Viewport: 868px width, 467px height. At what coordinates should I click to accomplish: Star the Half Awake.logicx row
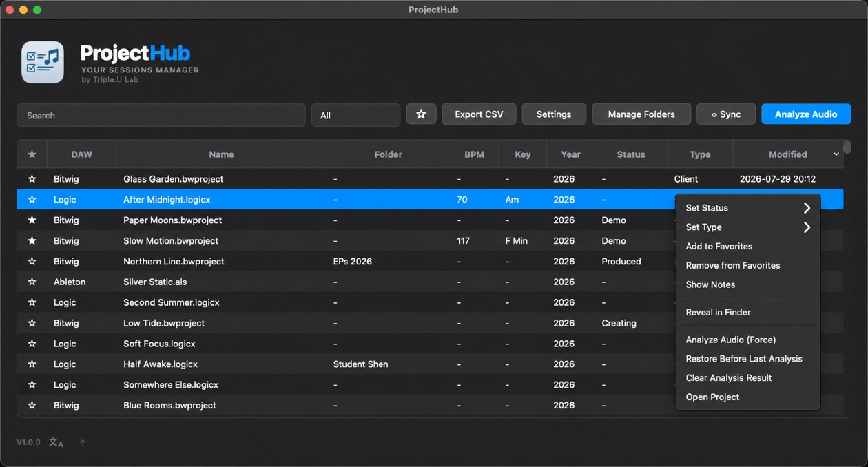[x=32, y=364]
